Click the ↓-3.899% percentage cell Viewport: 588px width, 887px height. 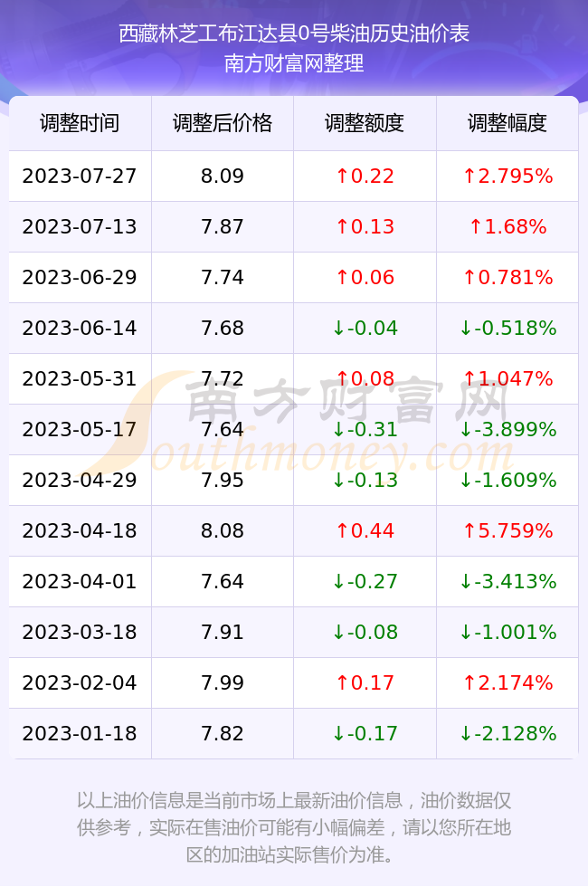pyautogui.click(x=507, y=429)
